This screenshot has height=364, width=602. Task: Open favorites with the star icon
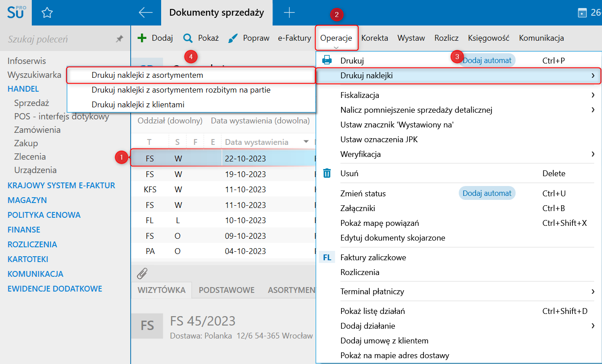47,13
